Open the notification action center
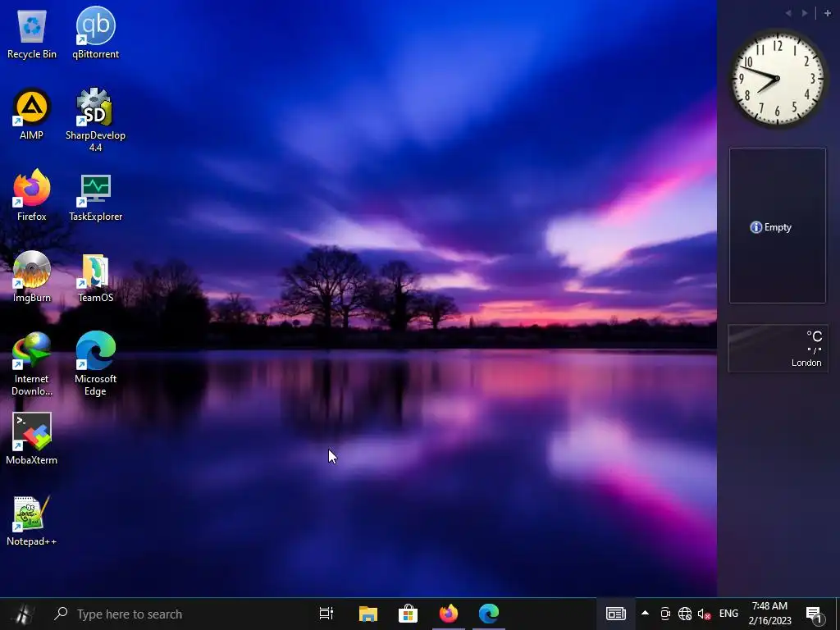840x630 pixels. tap(814, 614)
